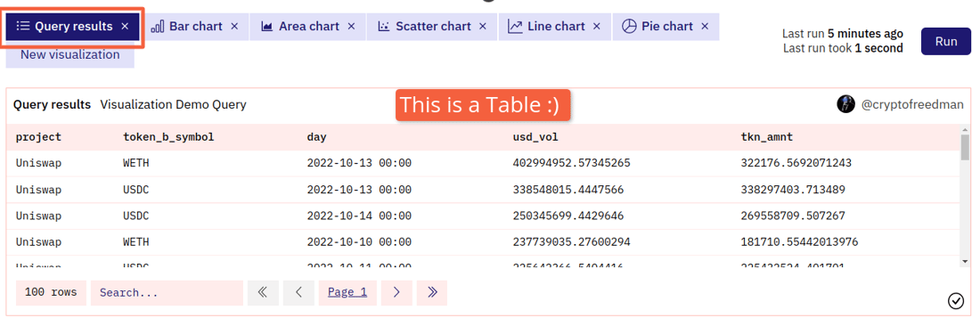Close the Line chart tab

click(x=597, y=26)
